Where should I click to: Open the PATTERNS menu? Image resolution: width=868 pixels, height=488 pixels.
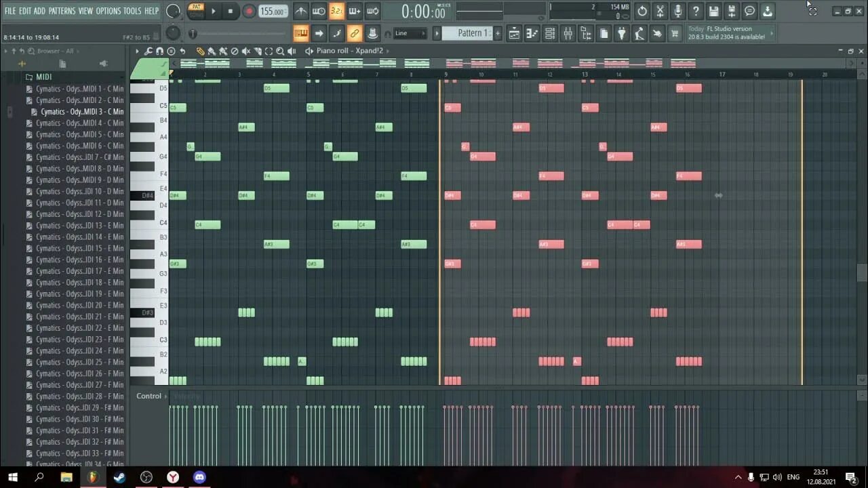[x=62, y=11]
